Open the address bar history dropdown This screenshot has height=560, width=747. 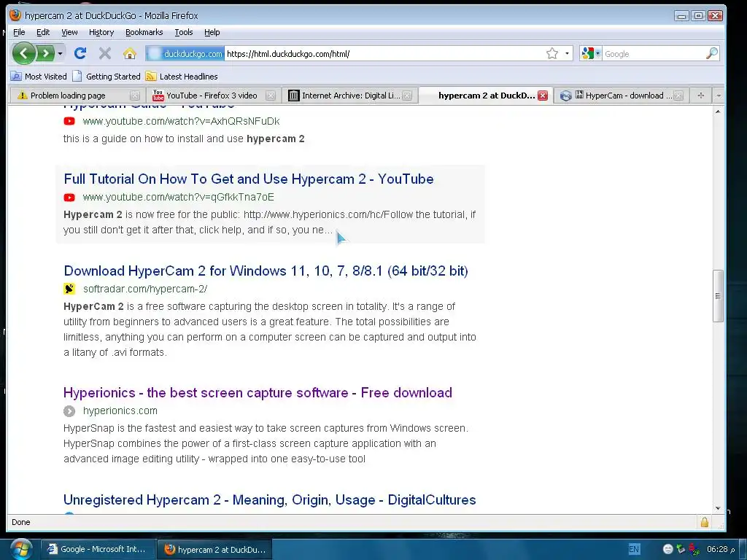567,53
